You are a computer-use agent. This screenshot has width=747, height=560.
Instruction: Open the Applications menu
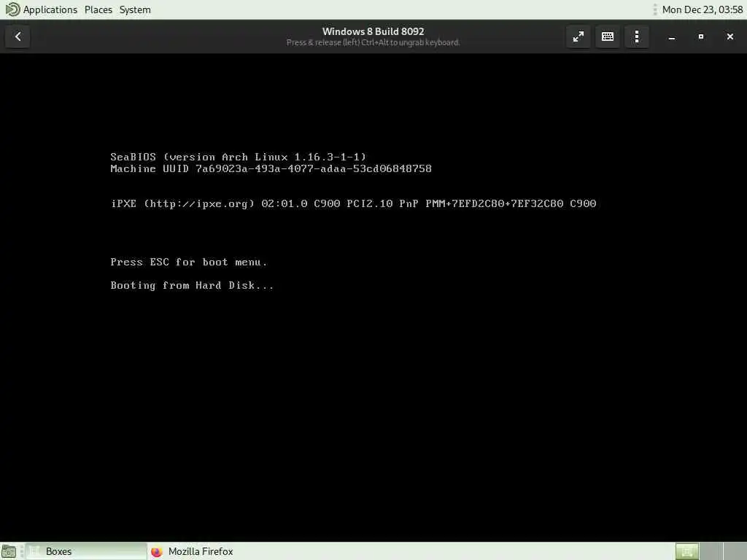pyautogui.click(x=50, y=9)
